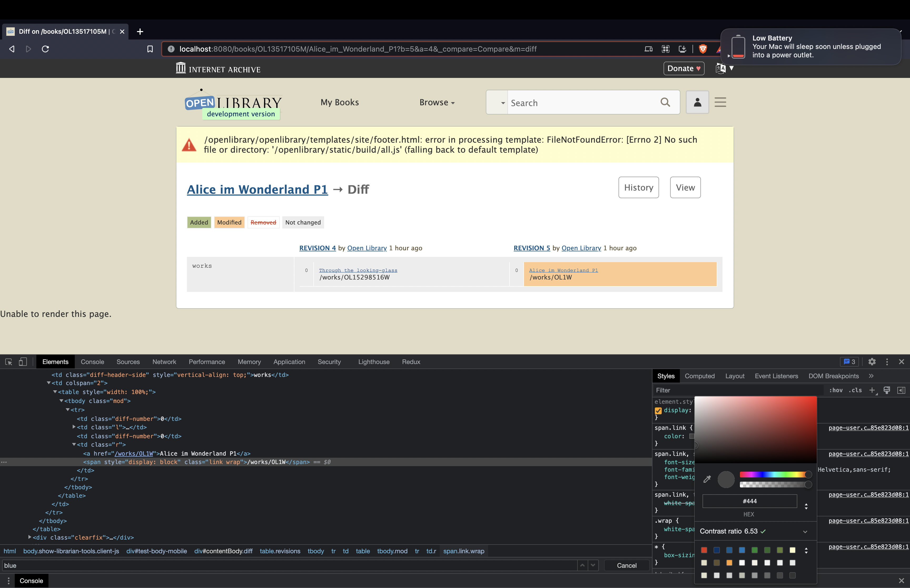
Task: Toggle the computed styles sidebar icon
Action: click(x=901, y=390)
